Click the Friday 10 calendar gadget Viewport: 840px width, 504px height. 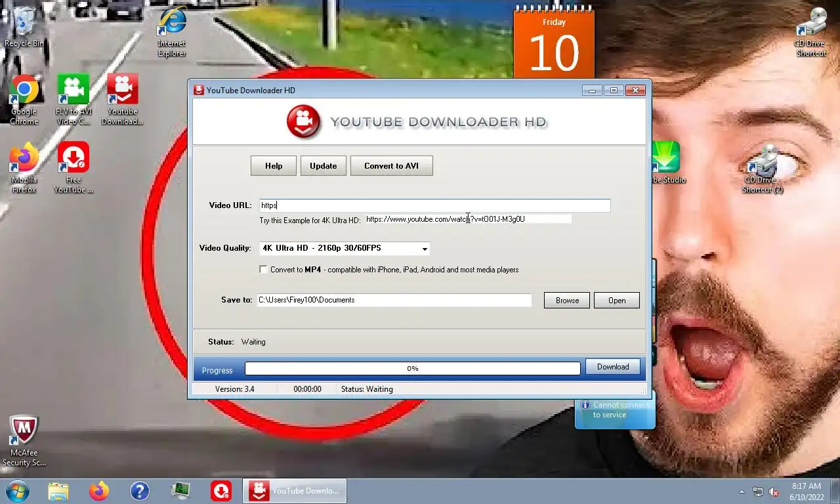[x=554, y=43]
